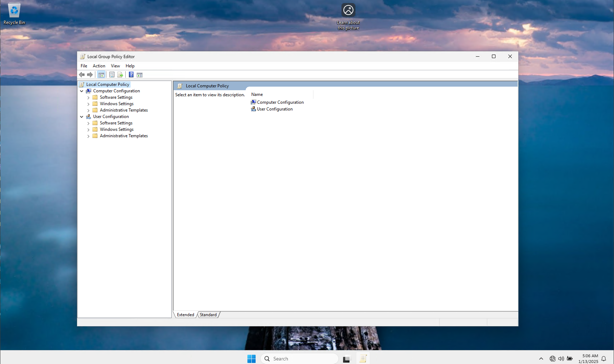Collapse the Computer Configuration tree node
This screenshot has height=364, width=614.
81,91
